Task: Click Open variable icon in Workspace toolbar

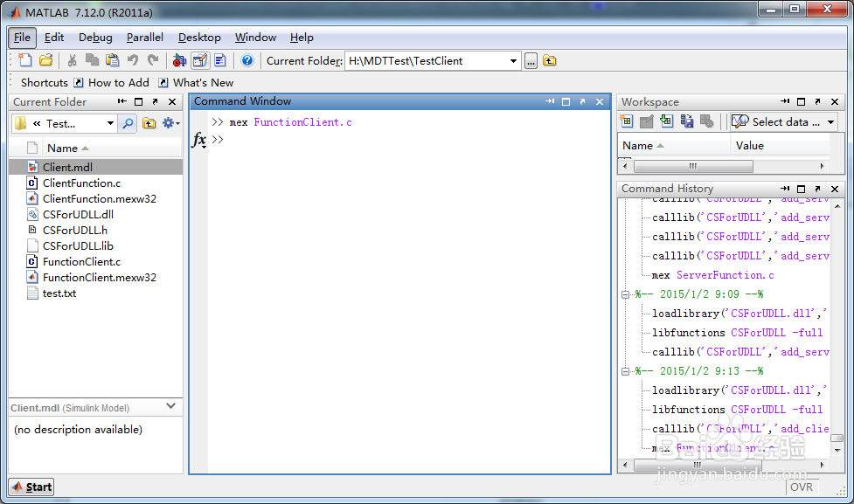Action: click(647, 121)
